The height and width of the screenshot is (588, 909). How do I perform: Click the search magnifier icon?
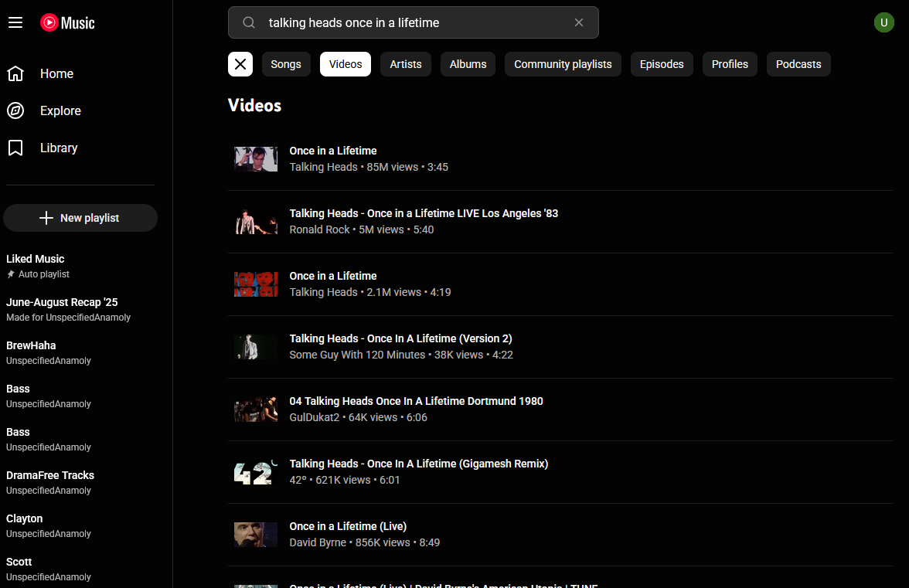pos(248,22)
